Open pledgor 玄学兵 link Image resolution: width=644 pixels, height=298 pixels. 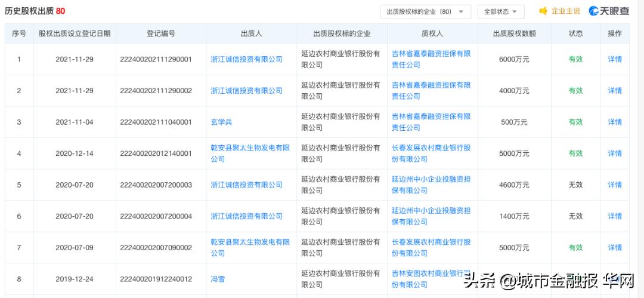pos(221,122)
